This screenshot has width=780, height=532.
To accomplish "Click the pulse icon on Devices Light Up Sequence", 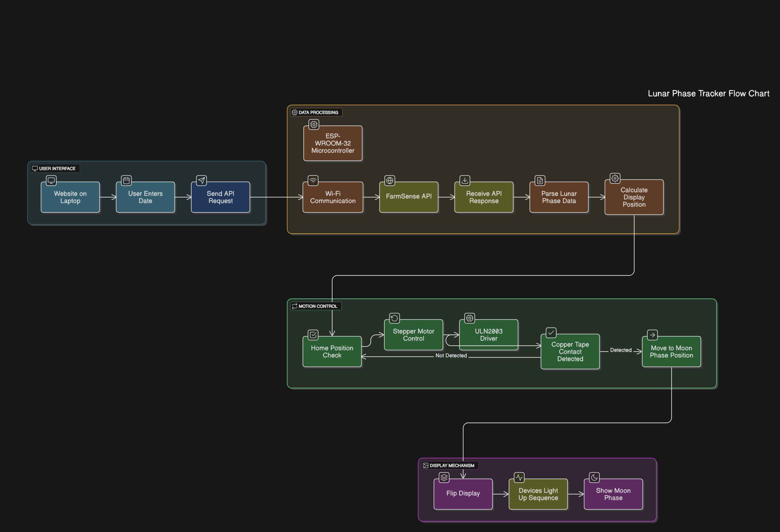I will [519, 477].
